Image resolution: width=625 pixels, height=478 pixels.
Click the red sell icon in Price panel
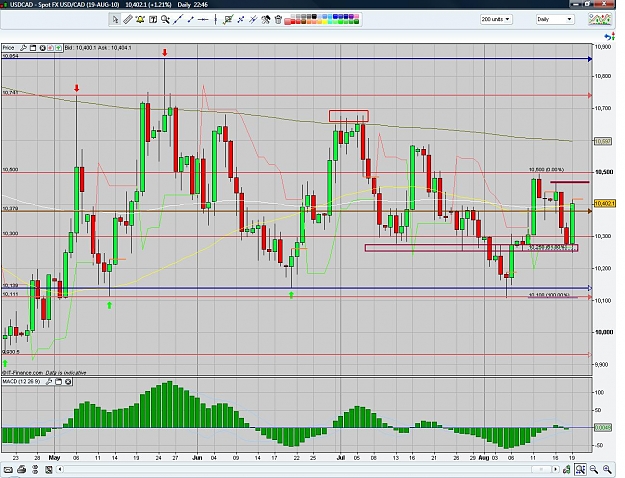[x=51, y=48]
